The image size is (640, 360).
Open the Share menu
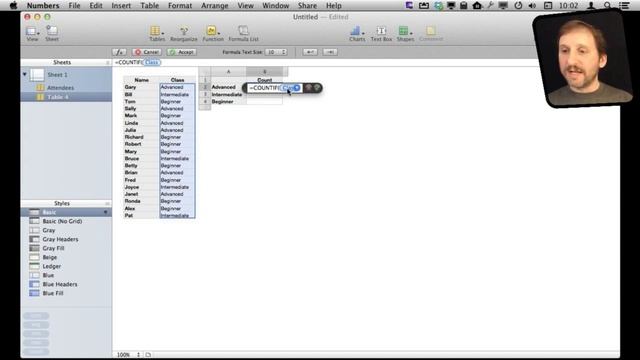pyautogui.click(x=307, y=5)
